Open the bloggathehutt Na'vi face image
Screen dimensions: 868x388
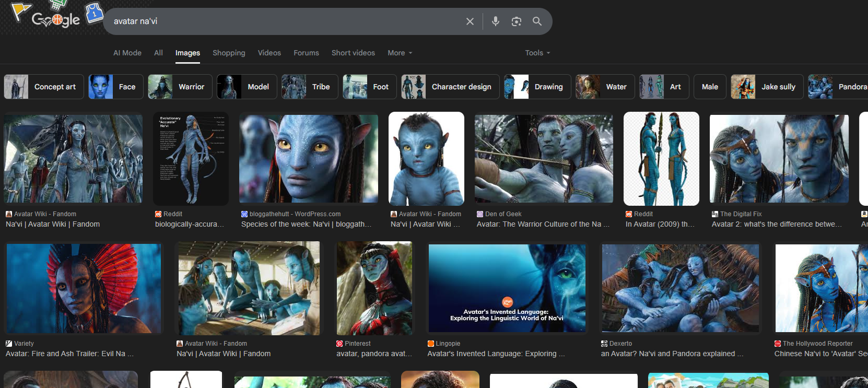click(x=309, y=159)
